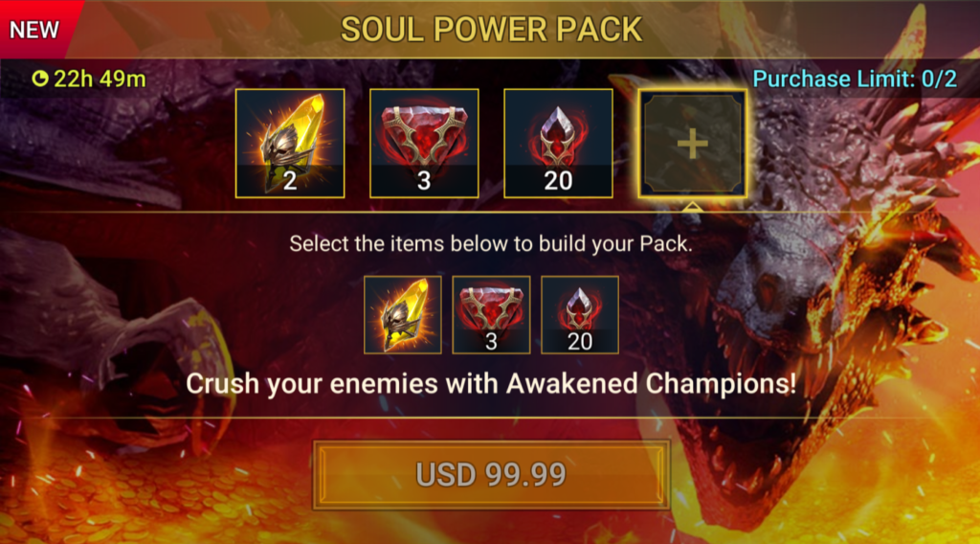Click the Purchase Limit 0/2 label

(x=855, y=79)
